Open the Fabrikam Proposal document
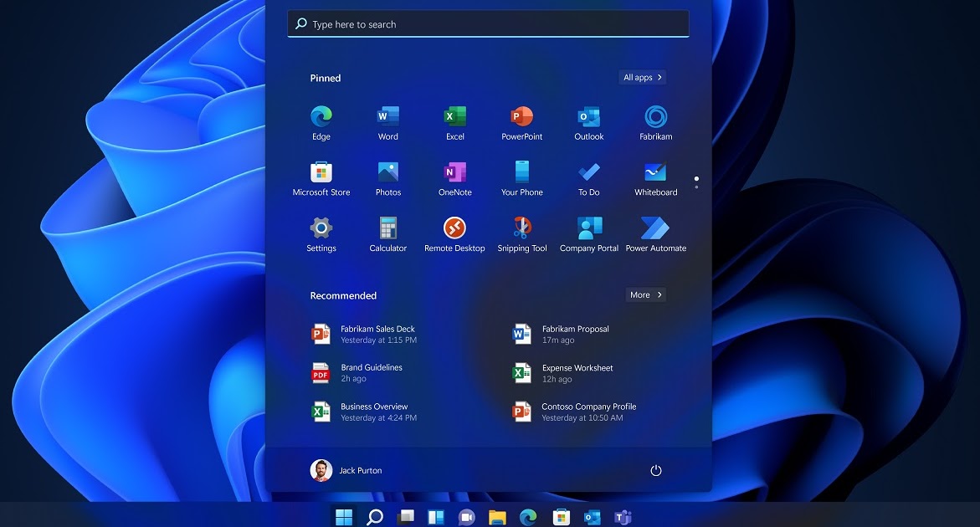This screenshot has width=980, height=527. click(x=561, y=334)
